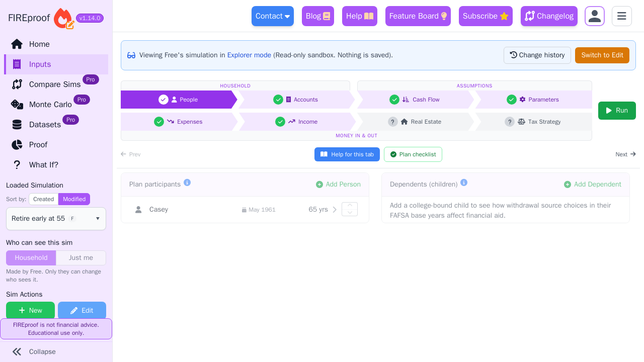The image size is (644, 362).
Task: Click Switch to Edit button
Action: 602,55
